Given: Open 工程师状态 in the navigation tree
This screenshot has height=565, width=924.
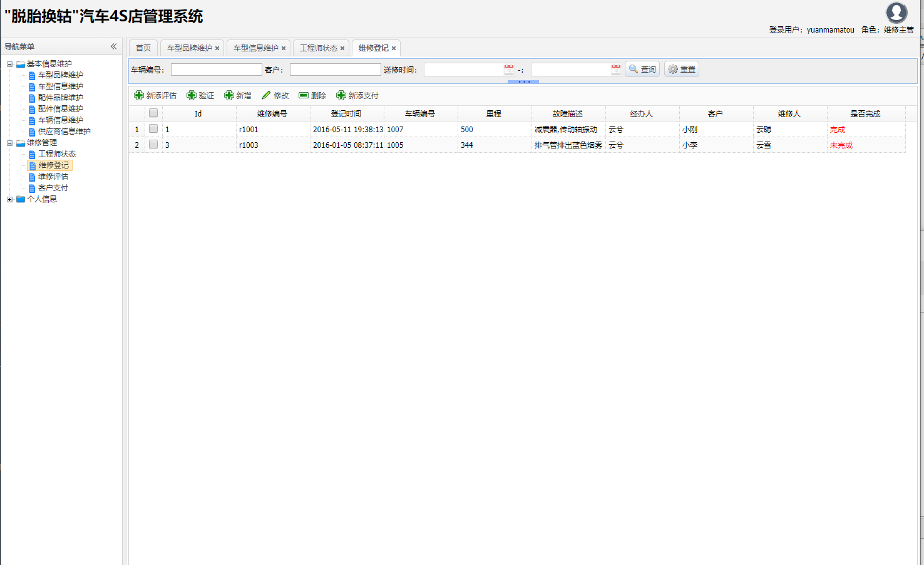Looking at the screenshot, I should pyautogui.click(x=57, y=154).
